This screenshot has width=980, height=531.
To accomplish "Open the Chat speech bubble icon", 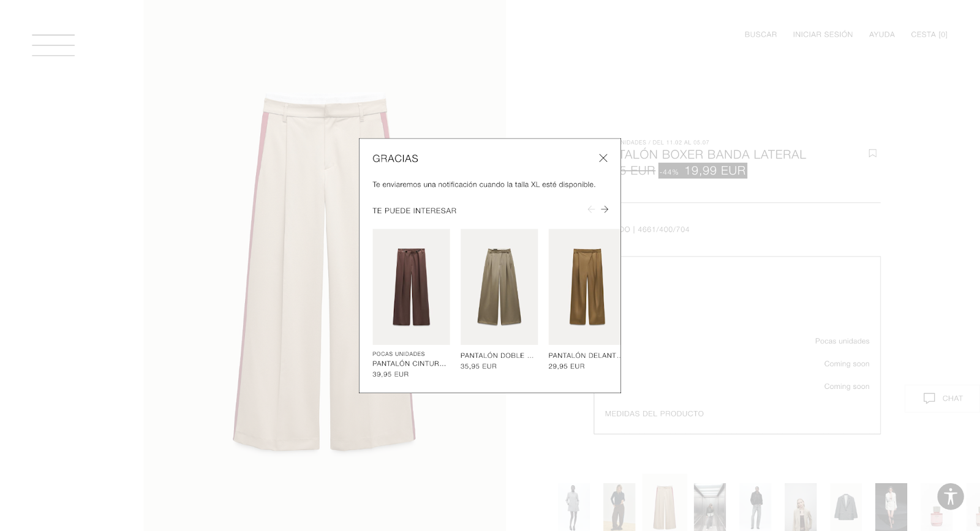I will pyautogui.click(x=929, y=398).
